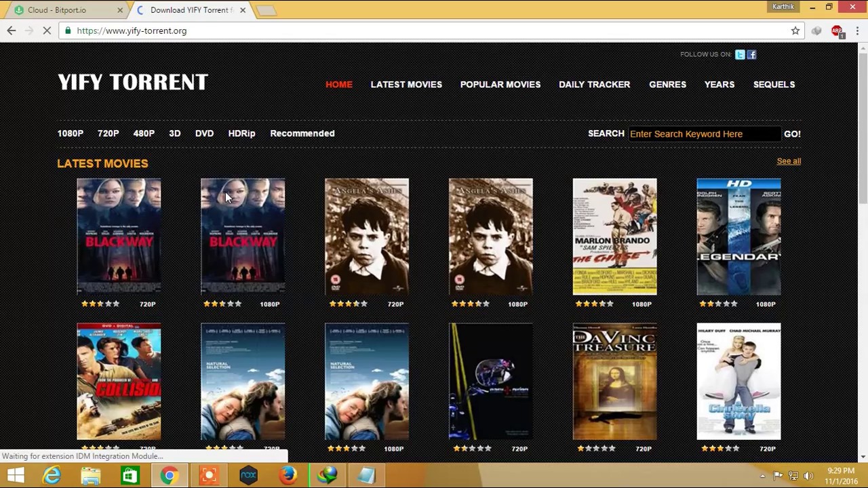Click the See all link
This screenshot has width=868, height=488.
[789, 161]
